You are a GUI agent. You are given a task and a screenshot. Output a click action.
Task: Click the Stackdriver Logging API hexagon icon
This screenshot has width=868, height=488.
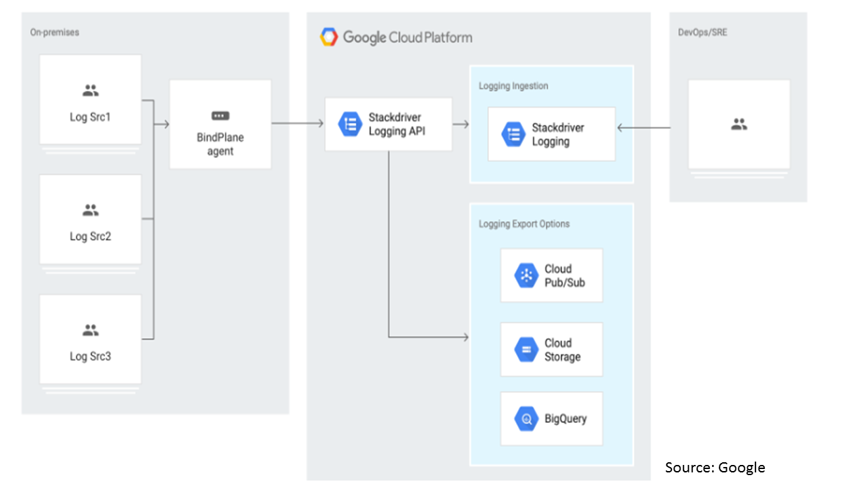click(x=350, y=124)
